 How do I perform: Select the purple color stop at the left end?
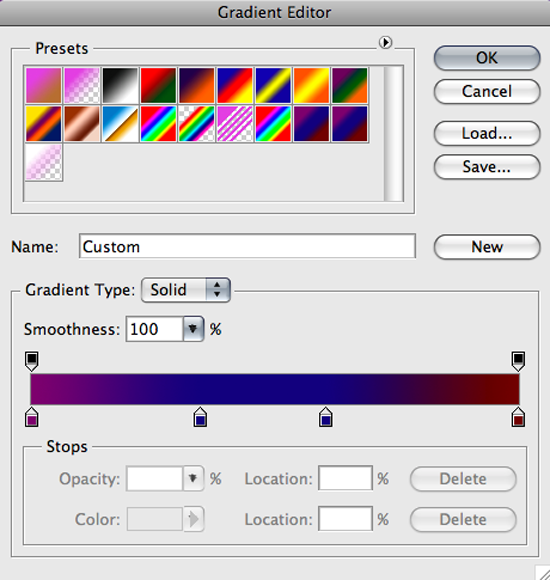(x=32, y=417)
